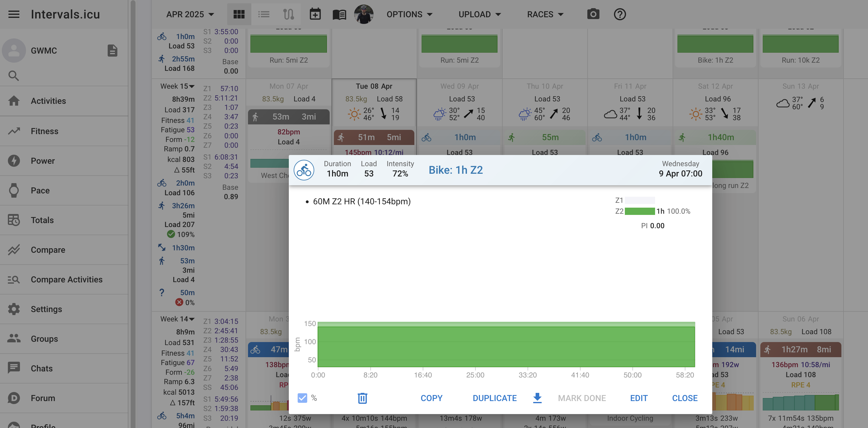
Task: Delete the workout with trash icon
Action: pos(362,398)
